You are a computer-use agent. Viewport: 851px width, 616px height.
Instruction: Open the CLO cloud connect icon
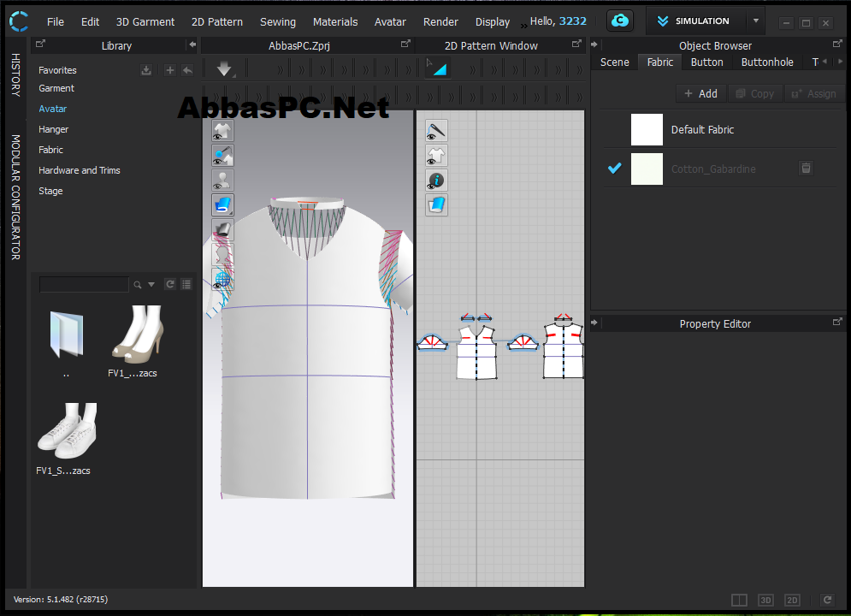point(619,21)
